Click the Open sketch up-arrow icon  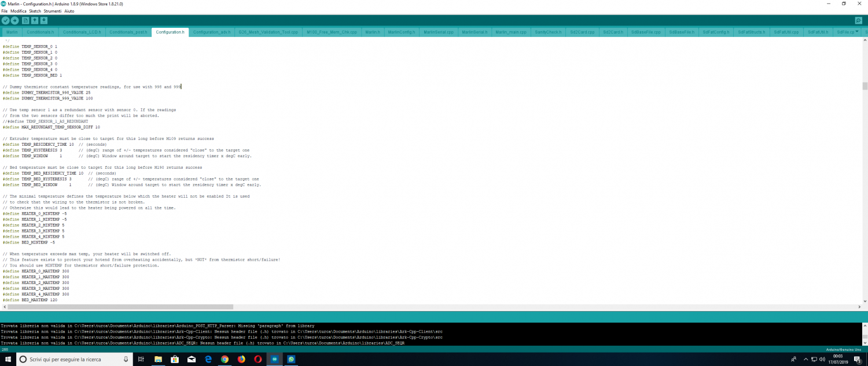(x=35, y=21)
